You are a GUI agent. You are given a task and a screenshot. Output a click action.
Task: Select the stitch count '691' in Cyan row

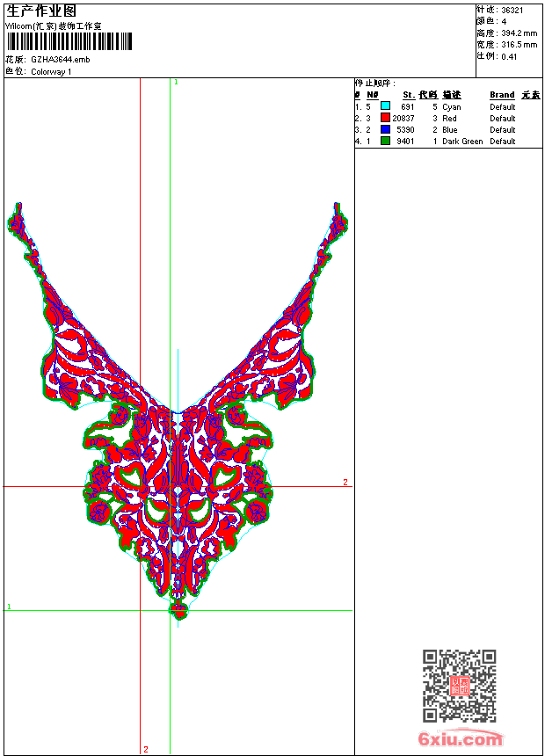[x=408, y=107]
